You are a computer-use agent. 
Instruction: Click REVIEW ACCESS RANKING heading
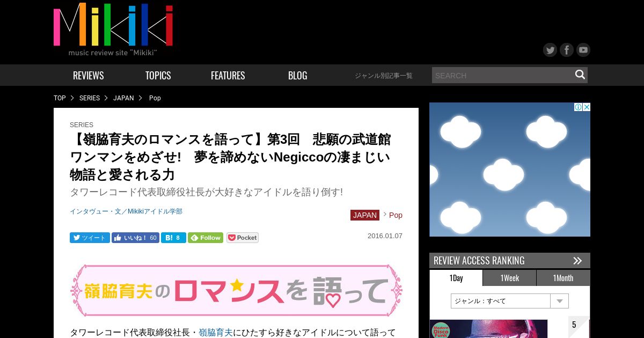click(479, 261)
